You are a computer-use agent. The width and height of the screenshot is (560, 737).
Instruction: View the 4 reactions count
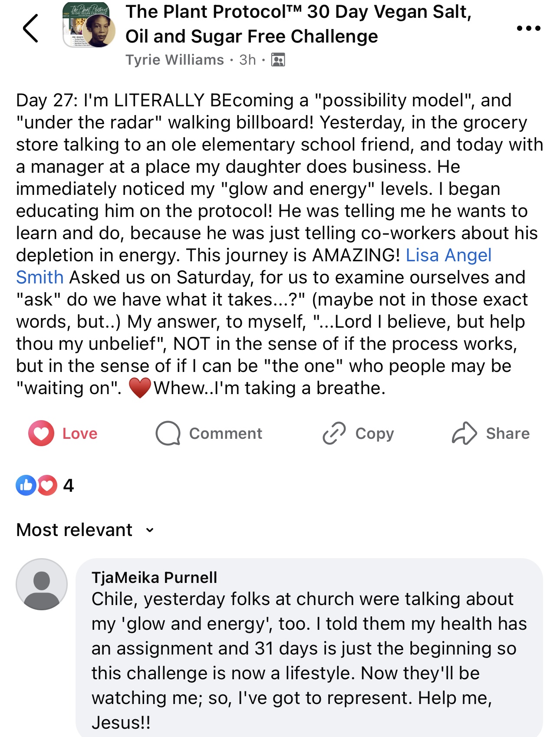[69, 485]
